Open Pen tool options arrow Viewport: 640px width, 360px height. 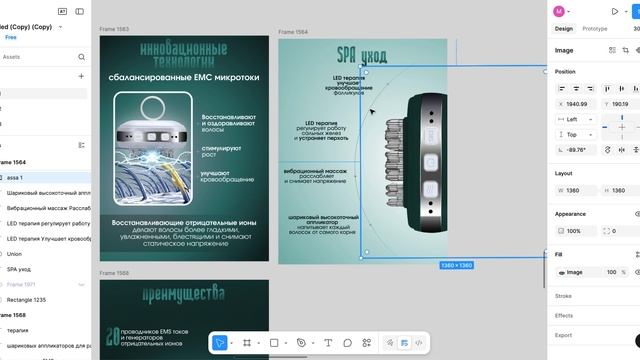[x=313, y=343]
